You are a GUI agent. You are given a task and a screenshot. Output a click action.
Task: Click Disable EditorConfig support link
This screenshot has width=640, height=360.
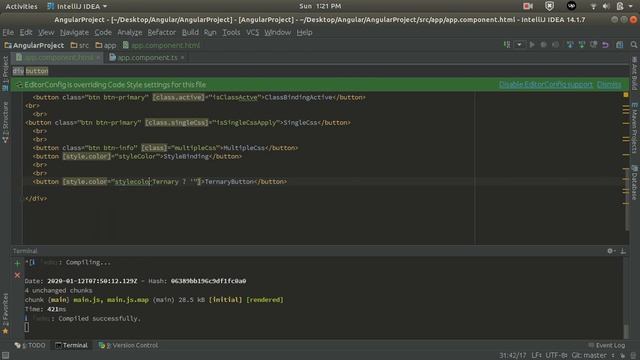[x=545, y=84]
